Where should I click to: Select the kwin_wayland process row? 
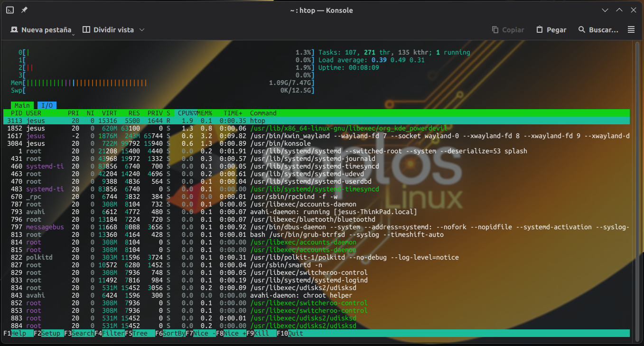tap(317, 136)
